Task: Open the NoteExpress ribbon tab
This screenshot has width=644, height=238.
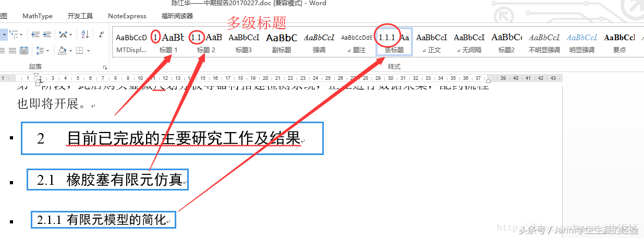Action: tap(127, 16)
